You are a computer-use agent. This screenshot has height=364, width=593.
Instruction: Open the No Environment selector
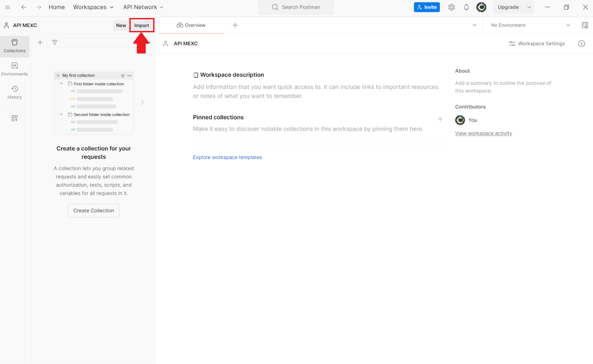click(x=530, y=25)
